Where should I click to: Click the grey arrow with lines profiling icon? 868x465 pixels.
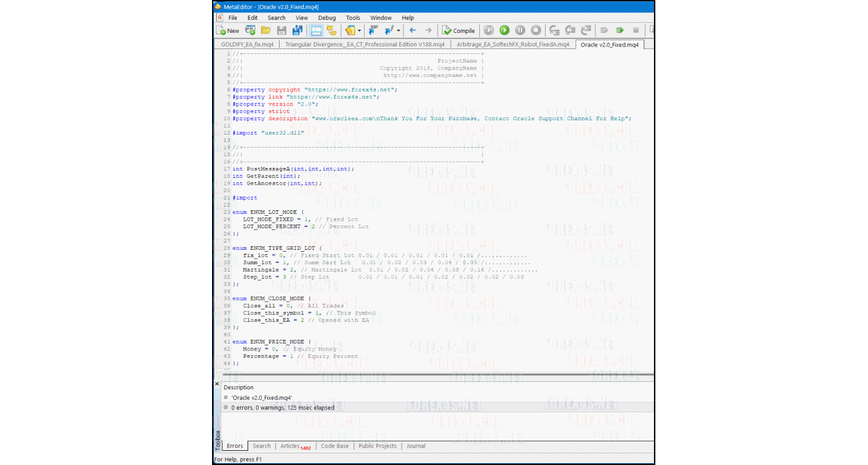[x=604, y=30]
